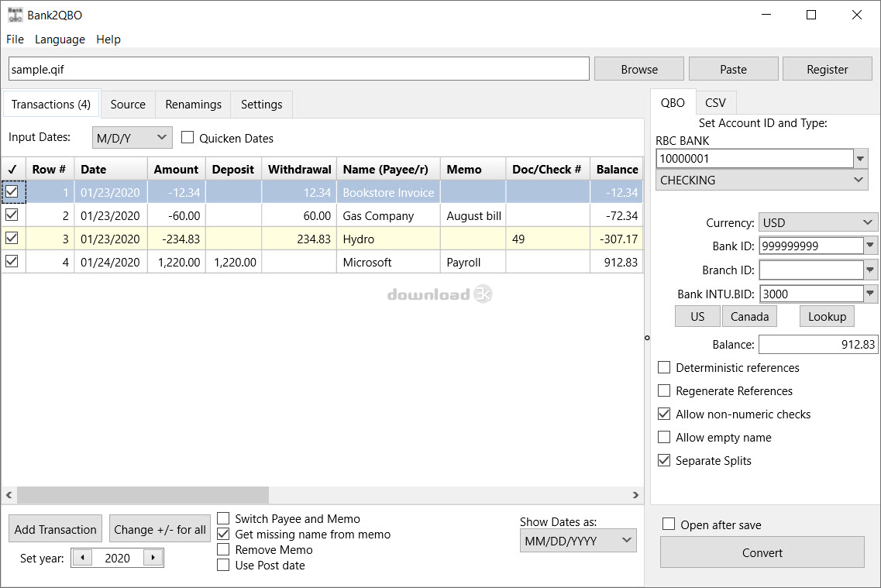The width and height of the screenshot is (881, 588).
Task: Enable the Quicken Dates checkbox
Action: [x=187, y=138]
